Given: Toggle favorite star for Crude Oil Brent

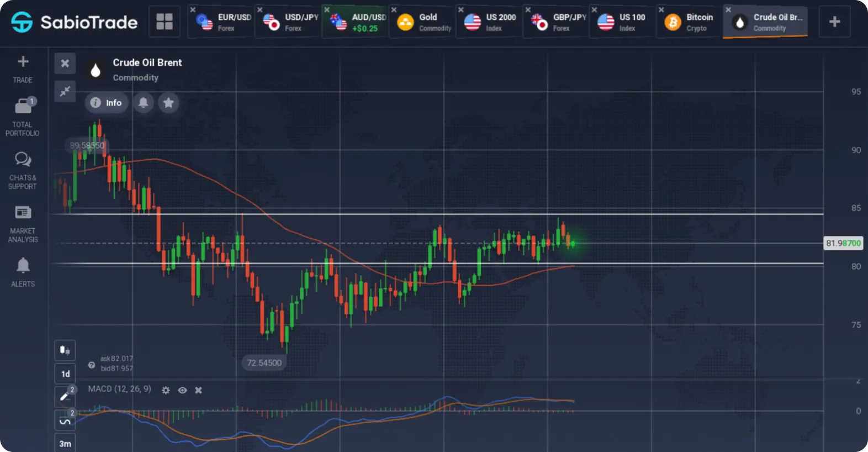Looking at the screenshot, I should coord(168,103).
